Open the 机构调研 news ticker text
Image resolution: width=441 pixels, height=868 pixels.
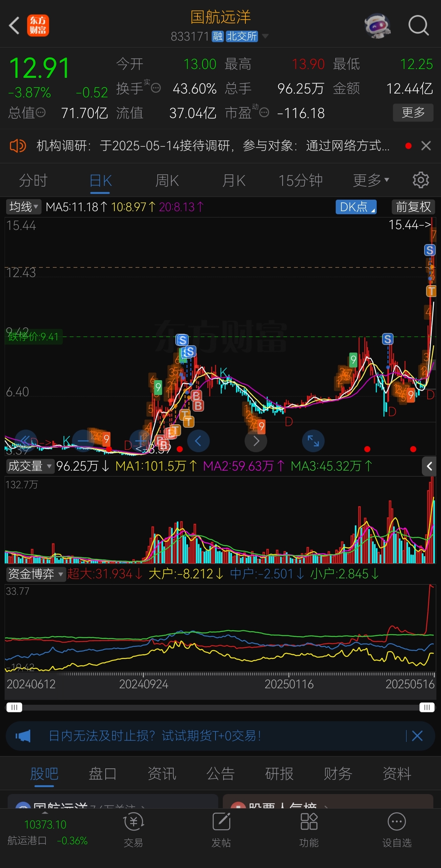click(x=213, y=146)
